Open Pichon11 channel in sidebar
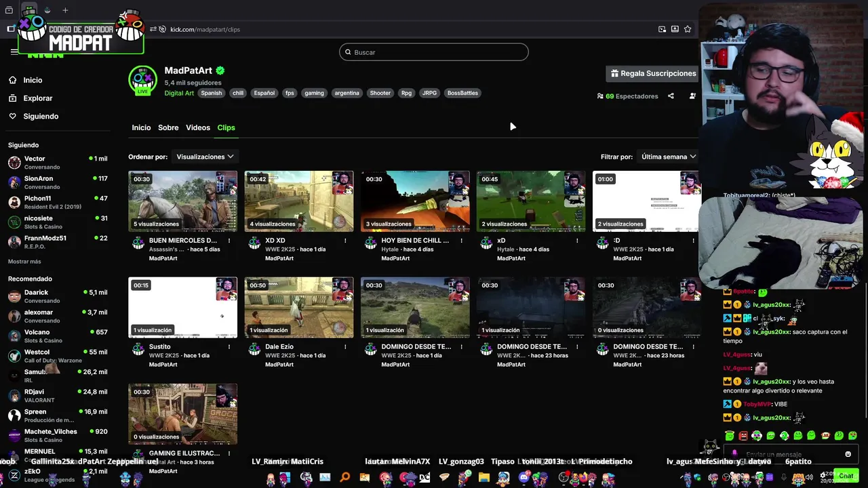 (58, 202)
